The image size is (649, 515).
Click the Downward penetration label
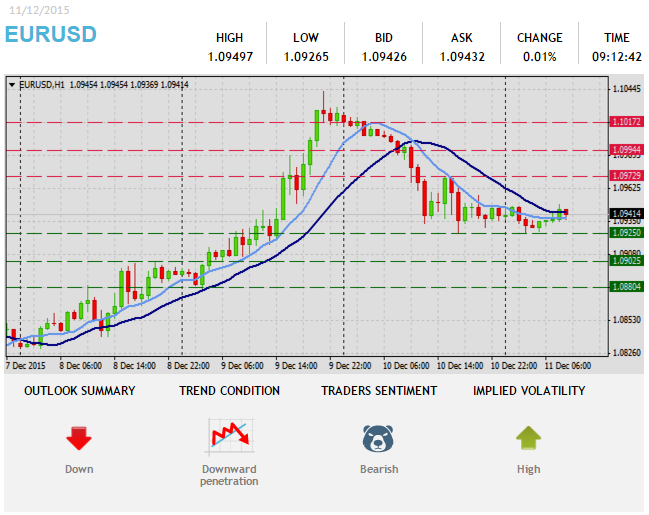coord(229,475)
